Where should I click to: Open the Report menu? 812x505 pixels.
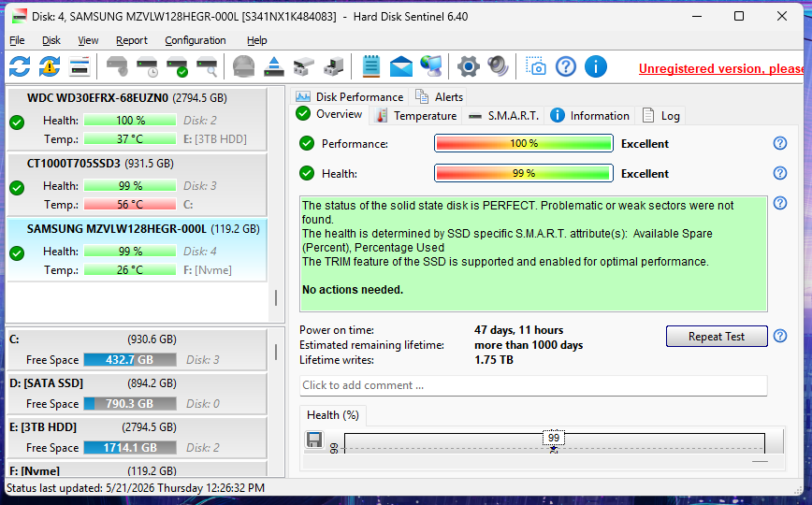pyautogui.click(x=132, y=40)
